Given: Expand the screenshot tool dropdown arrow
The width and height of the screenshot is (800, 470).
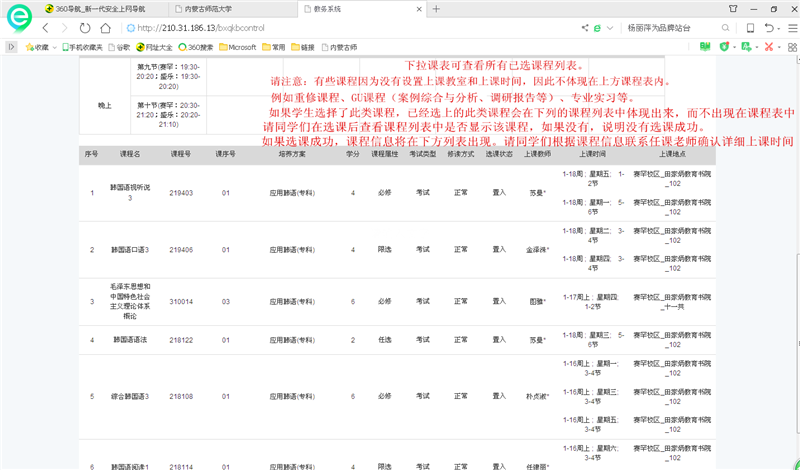Looking at the screenshot, I should click(x=781, y=46).
